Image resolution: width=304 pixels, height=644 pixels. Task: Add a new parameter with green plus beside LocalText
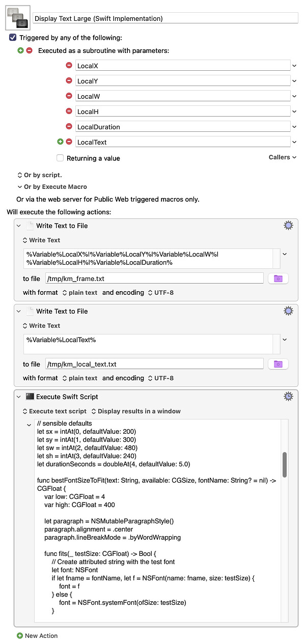coord(61,142)
